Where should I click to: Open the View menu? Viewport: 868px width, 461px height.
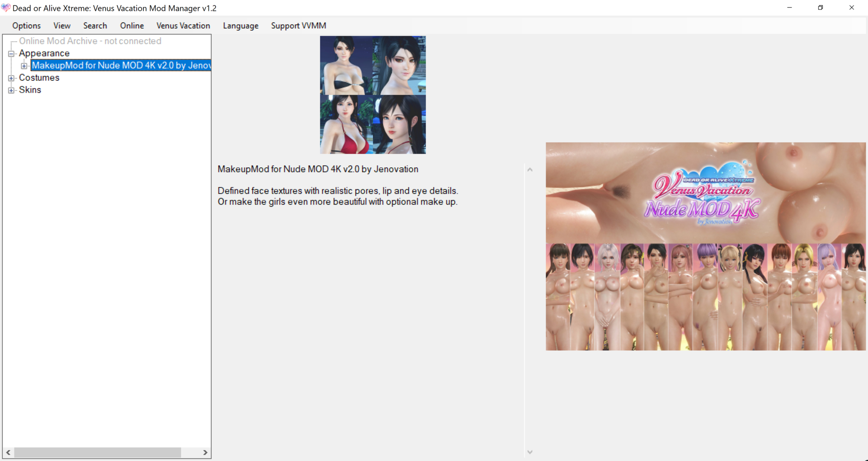click(x=62, y=26)
